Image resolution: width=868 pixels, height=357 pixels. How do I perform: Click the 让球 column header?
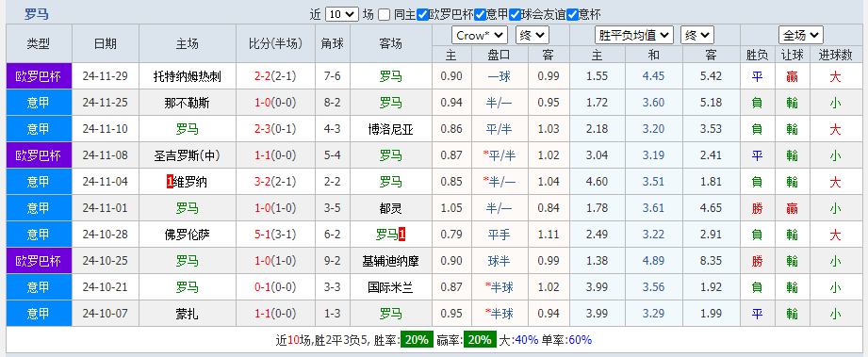pyautogui.click(x=792, y=55)
